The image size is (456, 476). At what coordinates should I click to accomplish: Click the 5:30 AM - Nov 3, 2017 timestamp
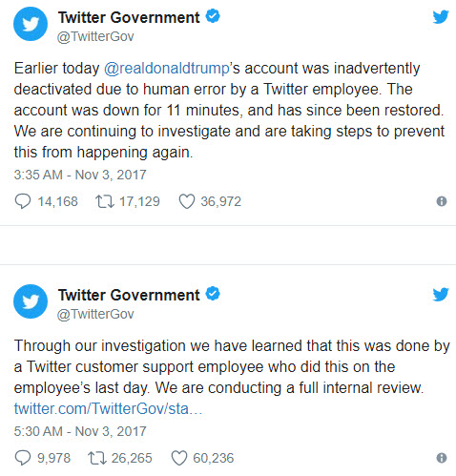80,431
